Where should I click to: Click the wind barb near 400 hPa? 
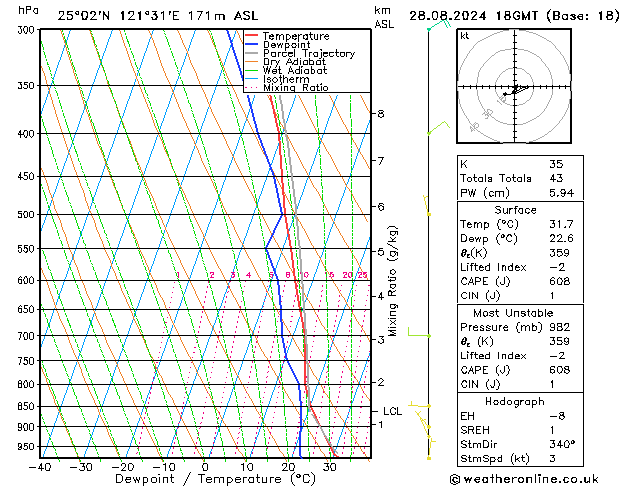click(435, 129)
